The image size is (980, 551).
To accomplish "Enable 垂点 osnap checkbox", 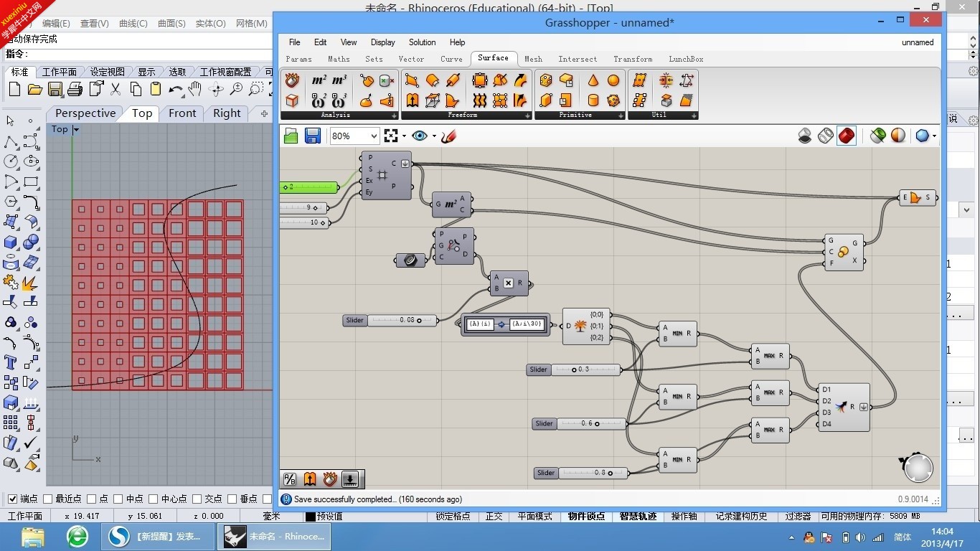I will point(232,499).
